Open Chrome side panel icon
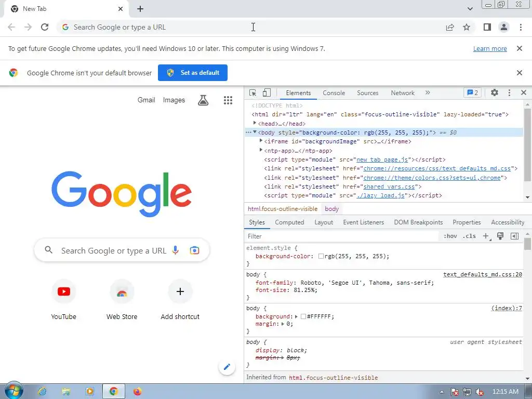Screen dimensions: 532x399 coord(487,27)
